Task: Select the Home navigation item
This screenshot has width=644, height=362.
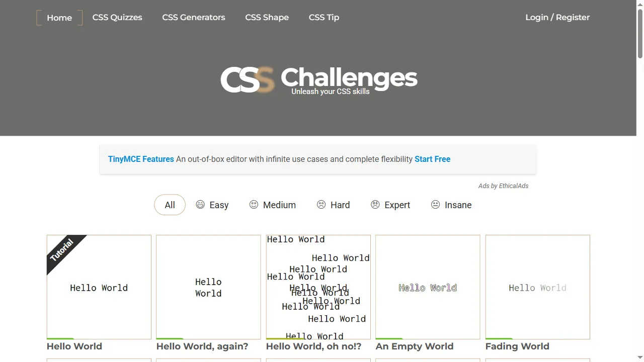Action: point(59,17)
